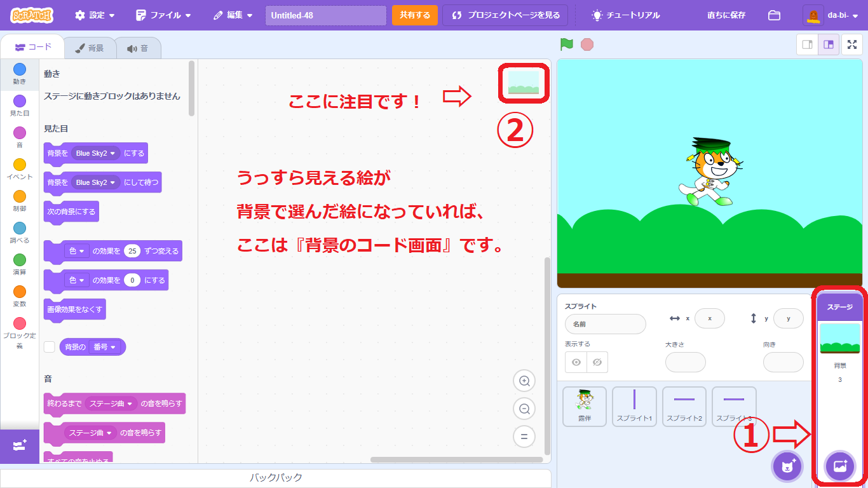Click the choose a backdrop button
The height and width of the screenshot is (488, 868).
click(x=840, y=466)
